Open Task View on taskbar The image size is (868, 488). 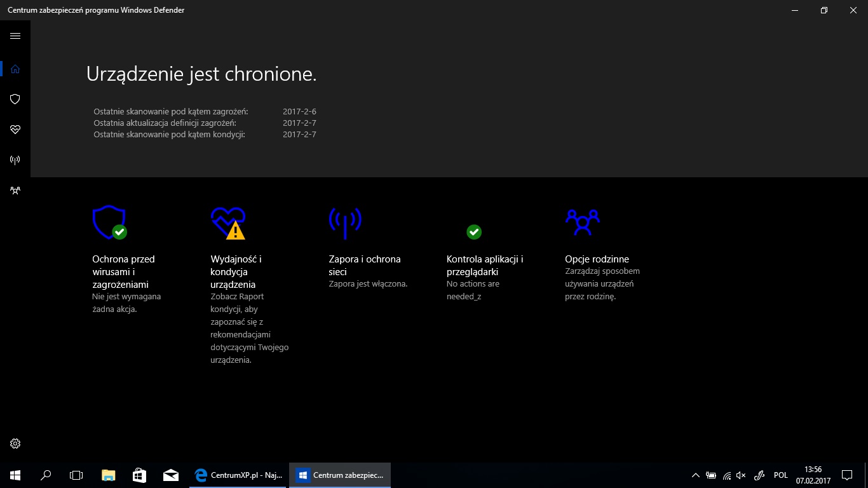point(76,475)
